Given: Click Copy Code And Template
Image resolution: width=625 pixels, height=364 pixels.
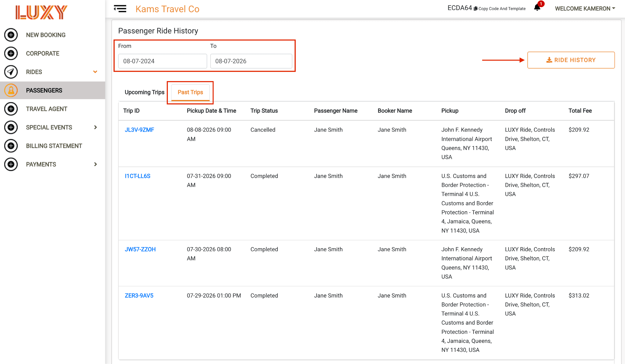Looking at the screenshot, I should point(502,9).
